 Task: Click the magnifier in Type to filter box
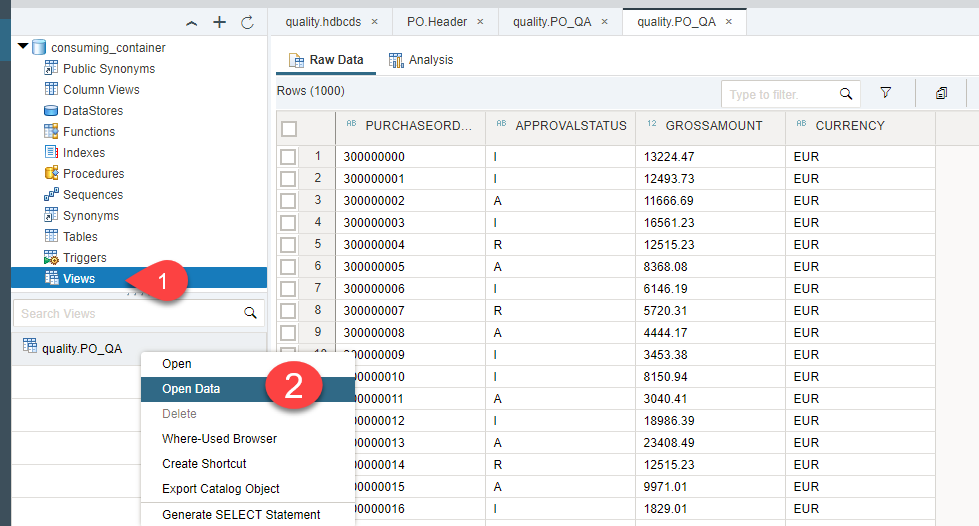tap(846, 94)
